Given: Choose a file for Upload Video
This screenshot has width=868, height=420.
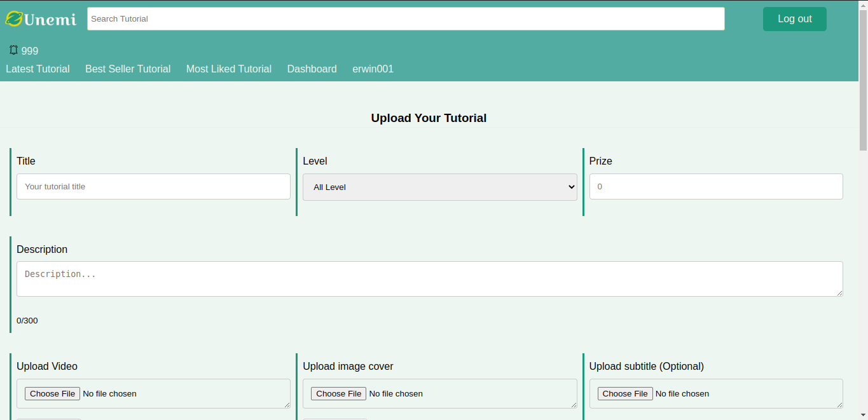Looking at the screenshot, I should (53, 394).
